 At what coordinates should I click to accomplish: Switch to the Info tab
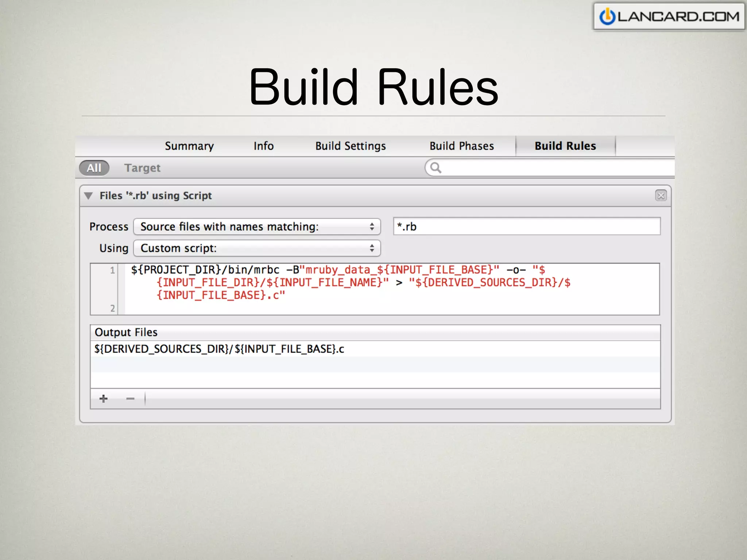pos(263,146)
